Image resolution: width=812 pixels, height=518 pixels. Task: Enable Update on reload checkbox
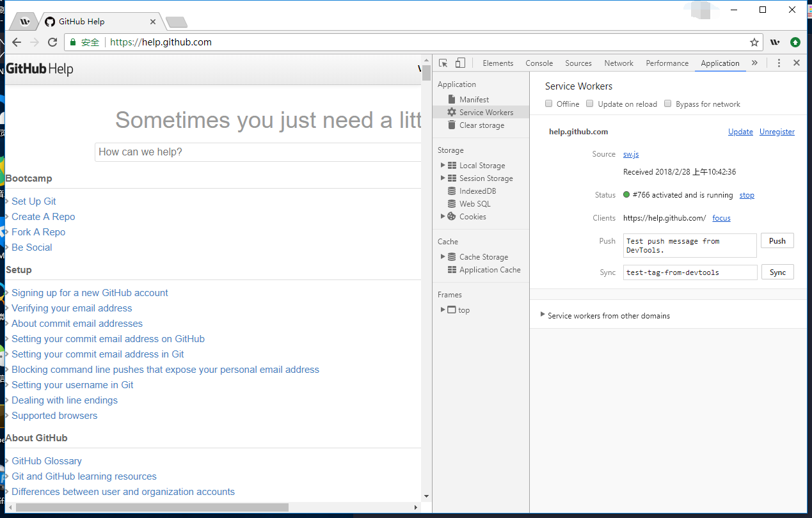pyautogui.click(x=590, y=104)
